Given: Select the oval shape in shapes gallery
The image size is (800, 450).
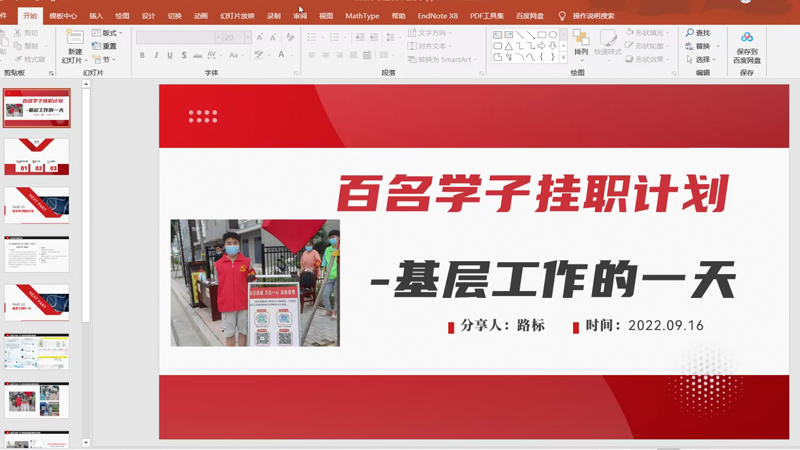Looking at the screenshot, I should (553, 35).
